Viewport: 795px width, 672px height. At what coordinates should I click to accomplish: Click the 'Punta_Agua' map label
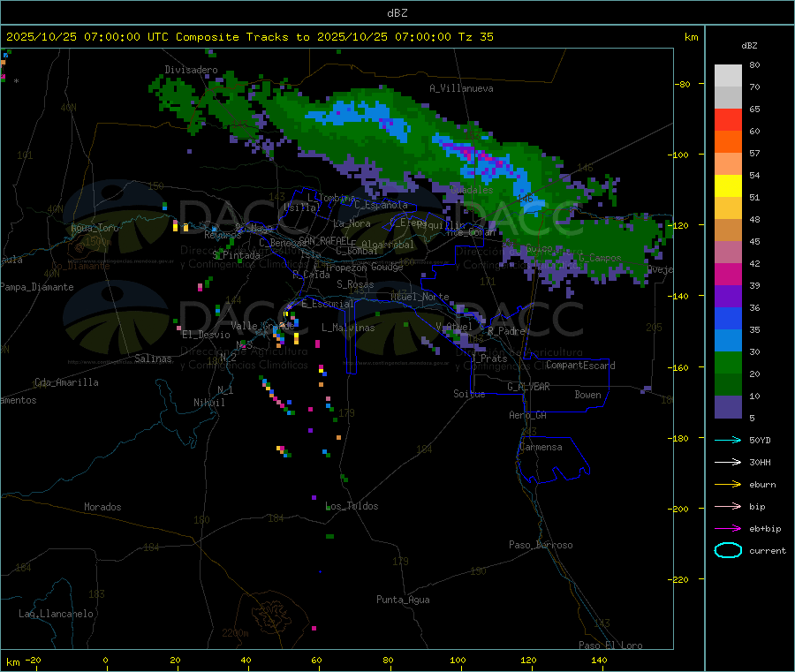pos(403,600)
